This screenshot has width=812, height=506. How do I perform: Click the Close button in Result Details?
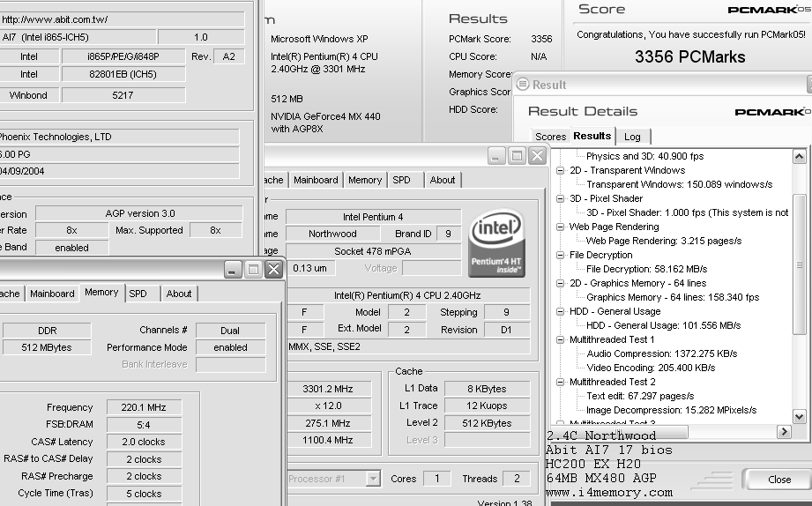(x=778, y=480)
